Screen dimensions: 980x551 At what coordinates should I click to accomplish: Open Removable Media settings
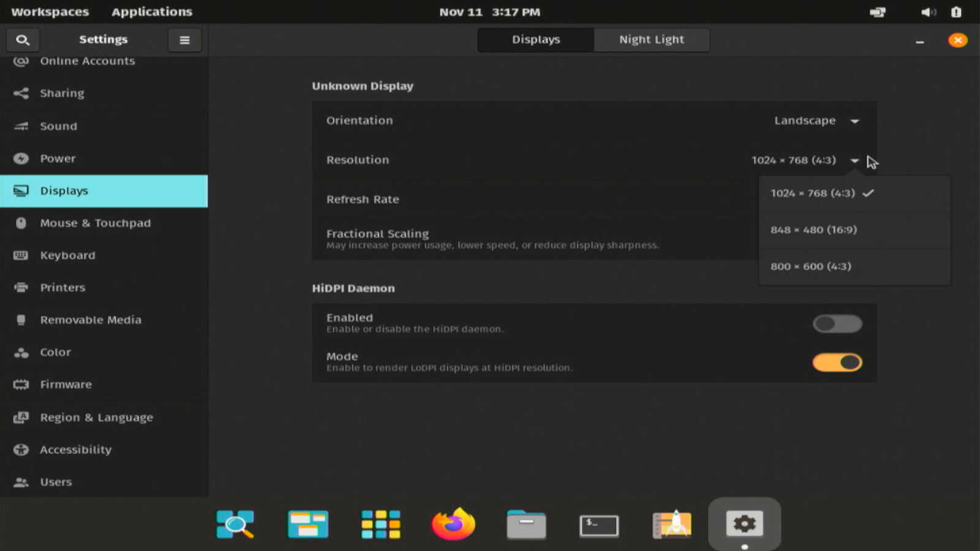click(104, 320)
